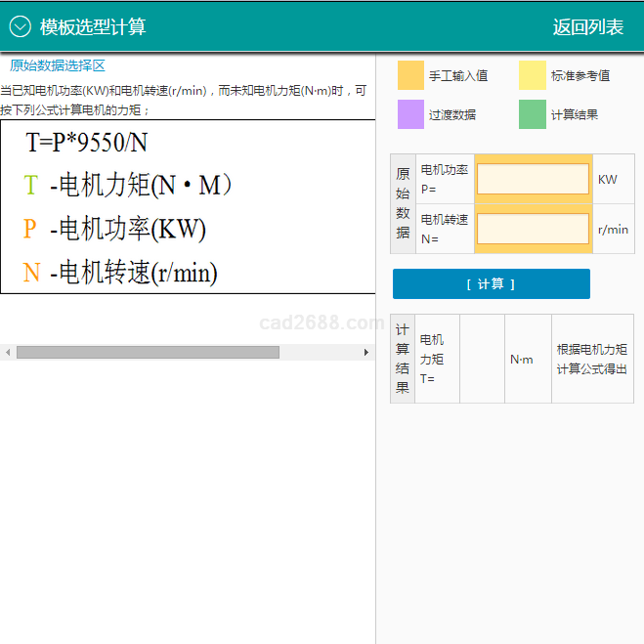Click the r/min unit label
Viewport: 644px width, 644px height.
[613, 230]
